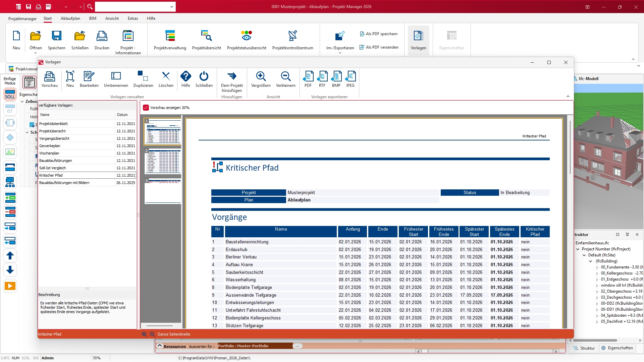
Task: Toggle the IST mode button
Action: 10,109
